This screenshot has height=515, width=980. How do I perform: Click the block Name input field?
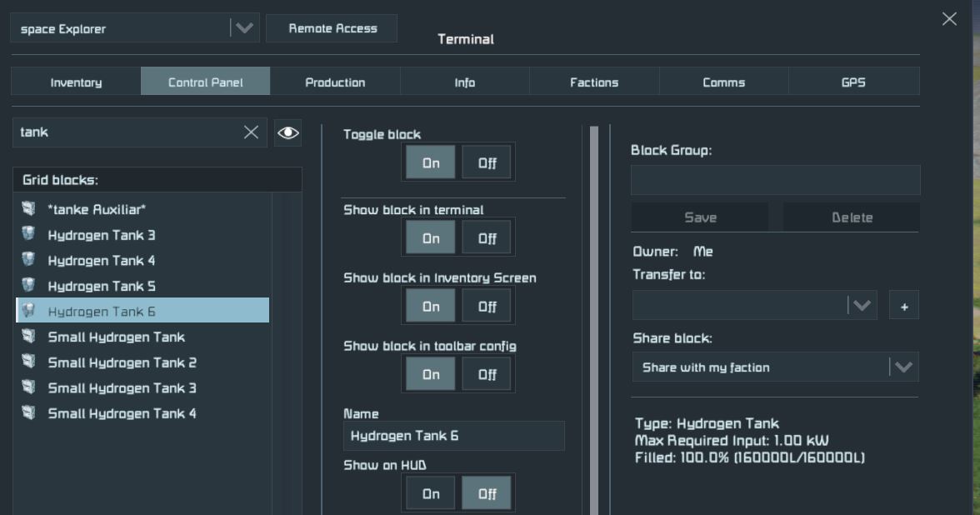pos(454,436)
